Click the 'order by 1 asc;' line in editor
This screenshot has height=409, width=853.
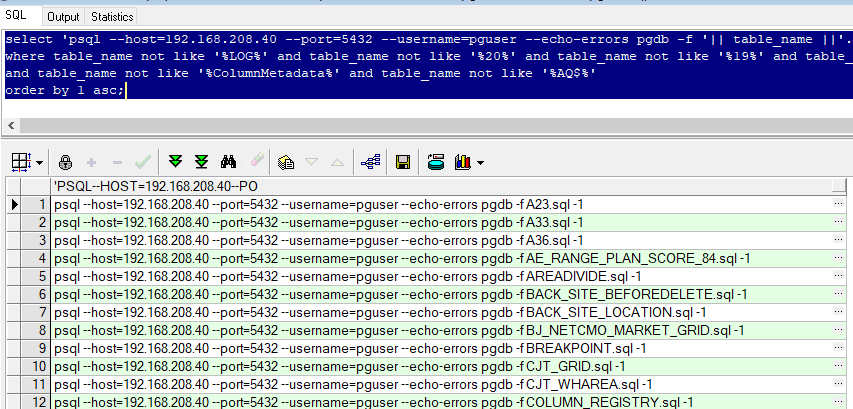tap(65, 90)
